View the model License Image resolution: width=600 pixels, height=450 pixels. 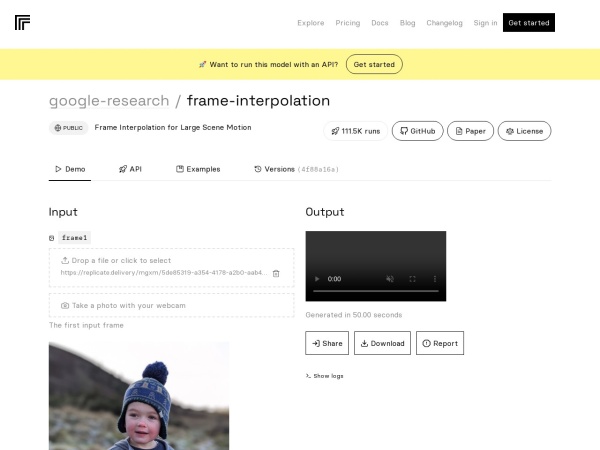524,131
